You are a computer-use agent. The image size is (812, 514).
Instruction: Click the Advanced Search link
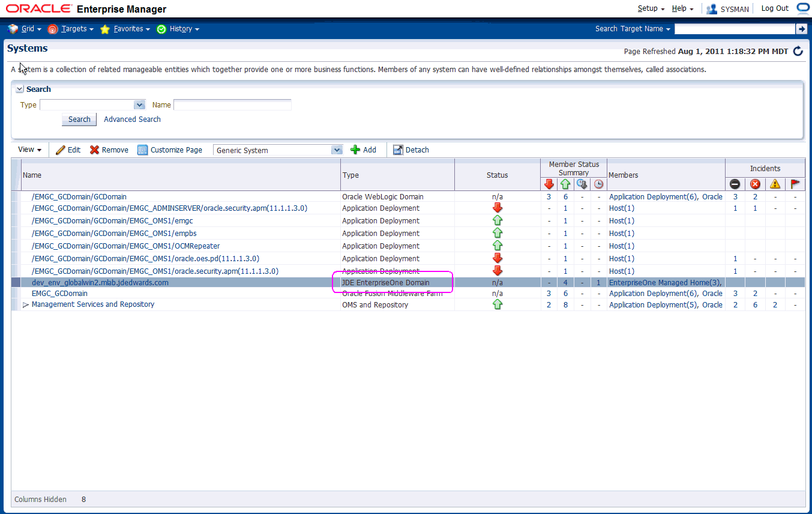point(132,119)
